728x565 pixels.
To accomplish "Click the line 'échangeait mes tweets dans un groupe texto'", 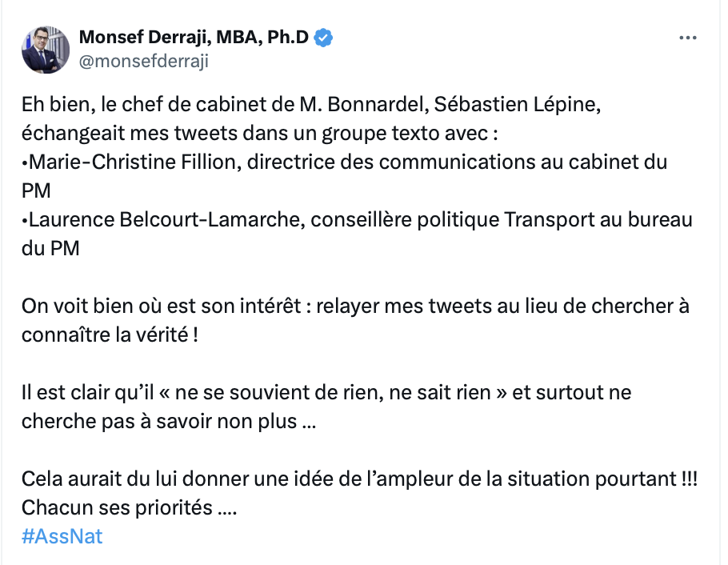I will point(259,134).
